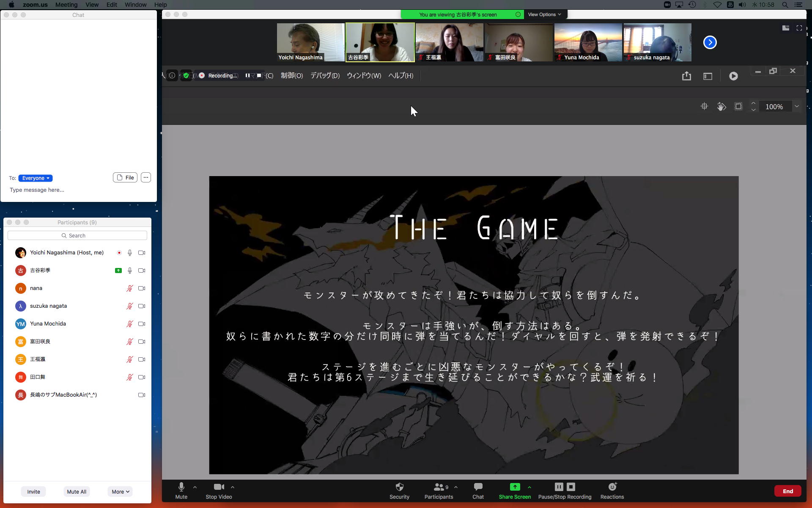Screen dimensions: 812x508
Task: Open the Window menu in the menu bar
Action: (x=135, y=5)
